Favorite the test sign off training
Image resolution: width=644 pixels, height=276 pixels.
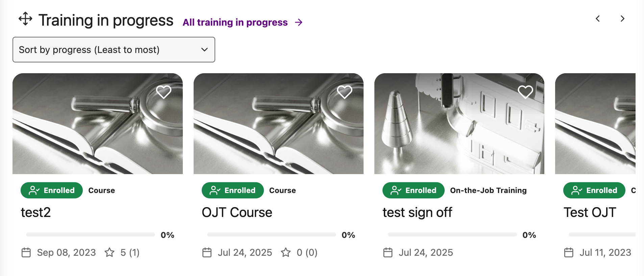(525, 92)
